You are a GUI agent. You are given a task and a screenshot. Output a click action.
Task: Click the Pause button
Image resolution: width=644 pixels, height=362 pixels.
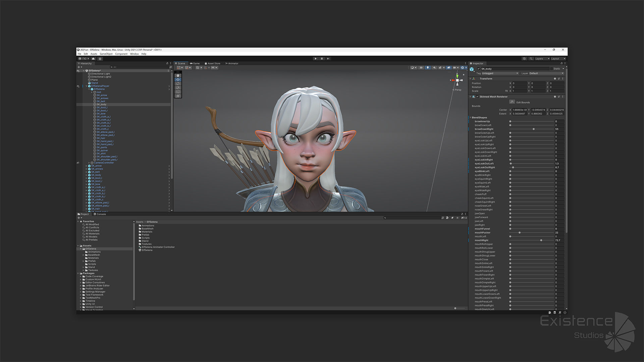click(x=322, y=59)
